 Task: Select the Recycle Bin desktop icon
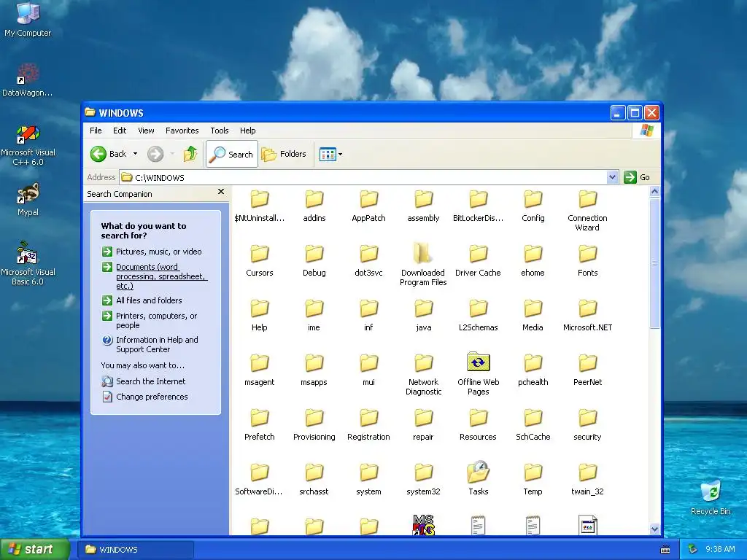pyautogui.click(x=711, y=498)
